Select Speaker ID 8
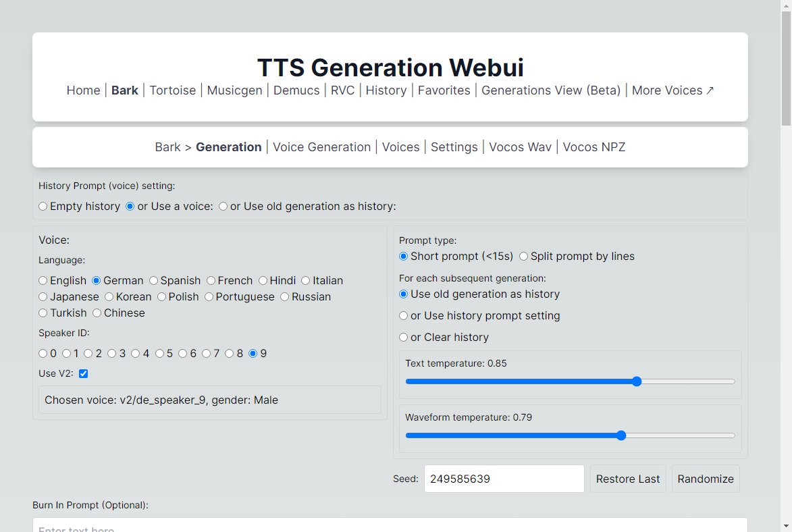Viewport: 792px width, 532px height. coord(230,353)
